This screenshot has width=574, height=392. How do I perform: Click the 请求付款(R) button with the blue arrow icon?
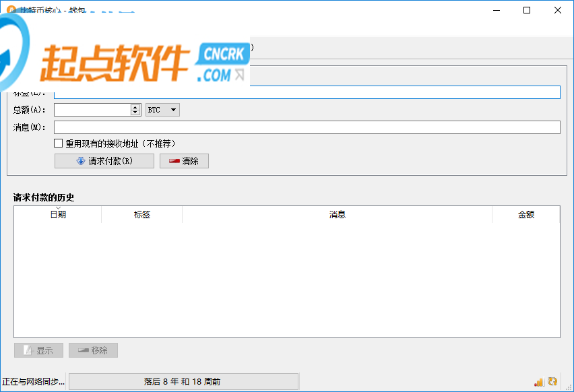pos(104,161)
